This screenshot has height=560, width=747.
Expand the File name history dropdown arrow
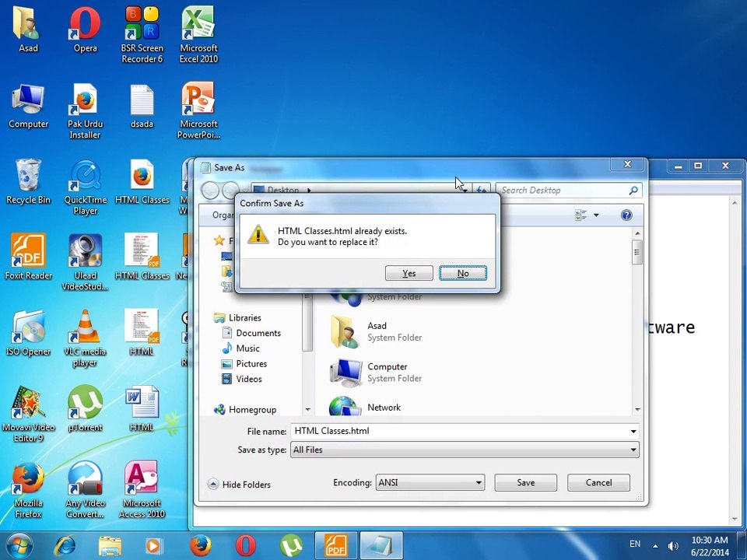click(633, 431)
